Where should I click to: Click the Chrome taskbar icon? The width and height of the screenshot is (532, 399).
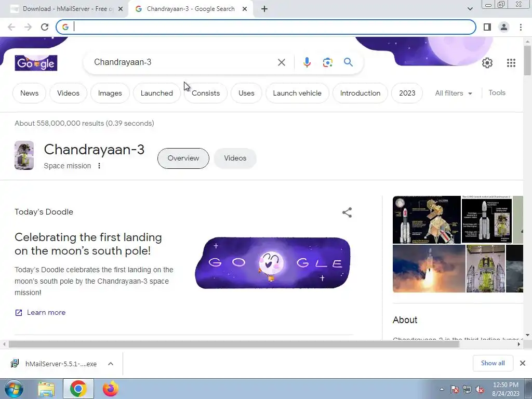[x=78, y=389]
